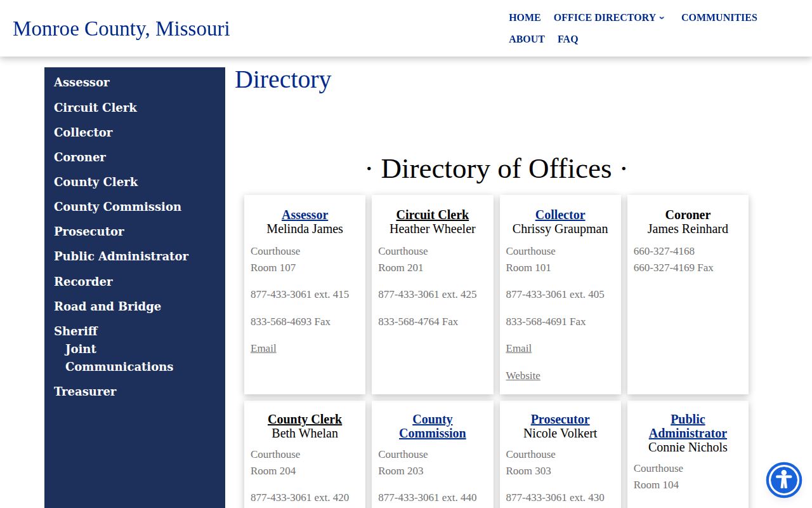This screenshot has width=812, height=508.
Task: Select County Commission in the sidebar
Action: 117,206
